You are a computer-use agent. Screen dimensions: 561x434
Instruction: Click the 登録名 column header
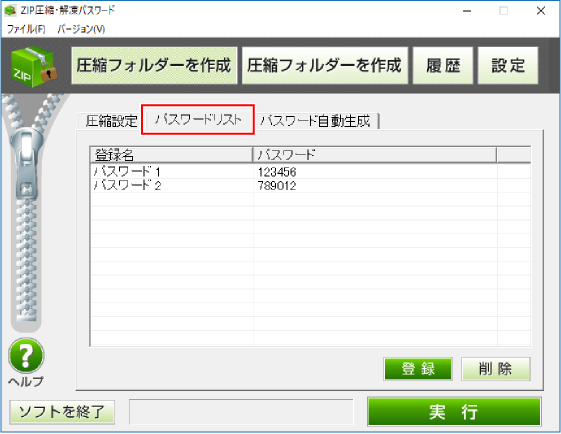tap(171, 155)
